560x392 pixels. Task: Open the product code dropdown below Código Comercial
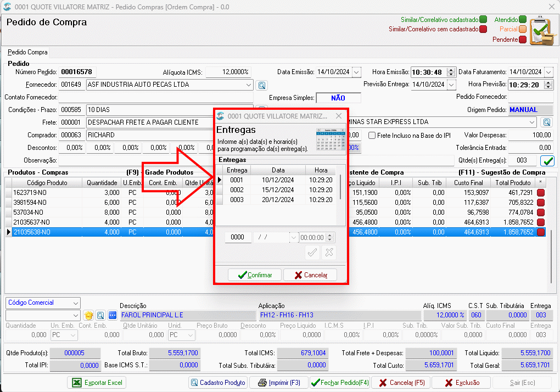tap(76, 316)
